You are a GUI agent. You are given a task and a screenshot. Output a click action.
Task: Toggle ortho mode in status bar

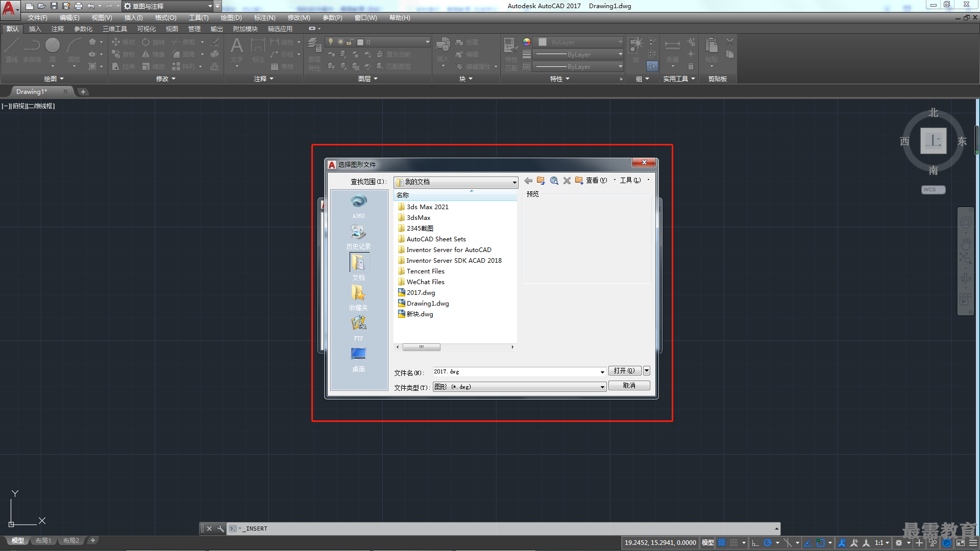tap(755, 543)
